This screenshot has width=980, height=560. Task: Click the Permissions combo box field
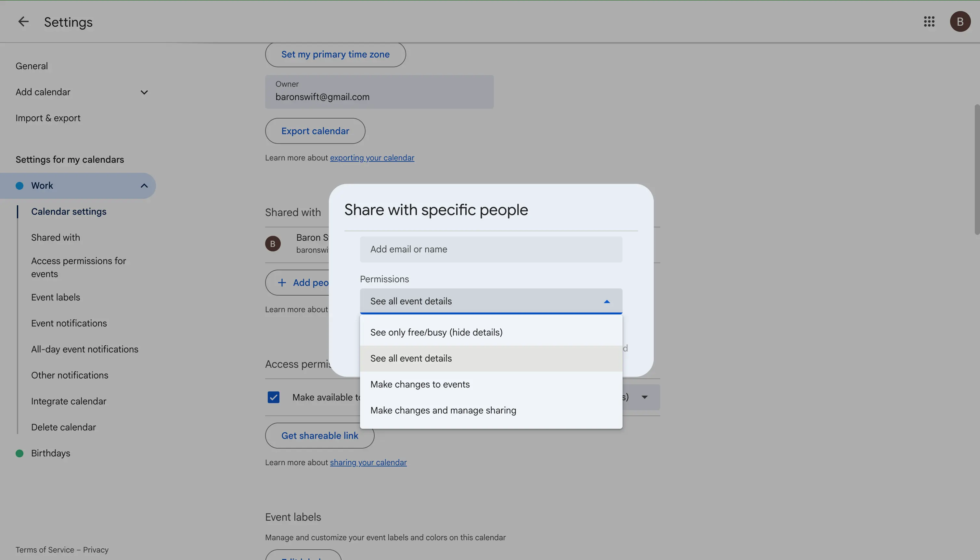coord(491,301)
